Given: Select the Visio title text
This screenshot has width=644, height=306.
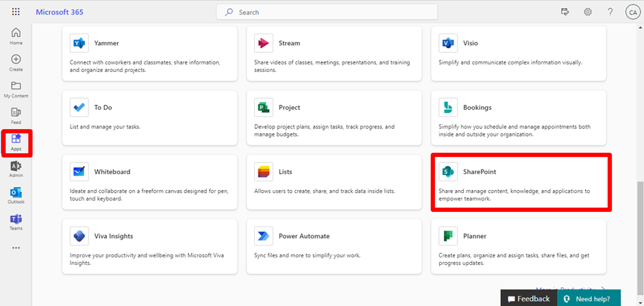Looking at the screenshot, I should [470, 43].
